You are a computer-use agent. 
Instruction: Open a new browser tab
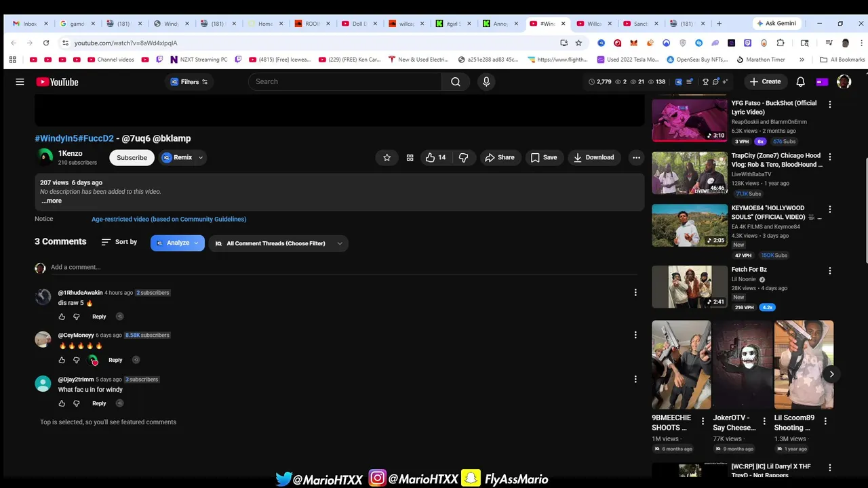[719, 24]
